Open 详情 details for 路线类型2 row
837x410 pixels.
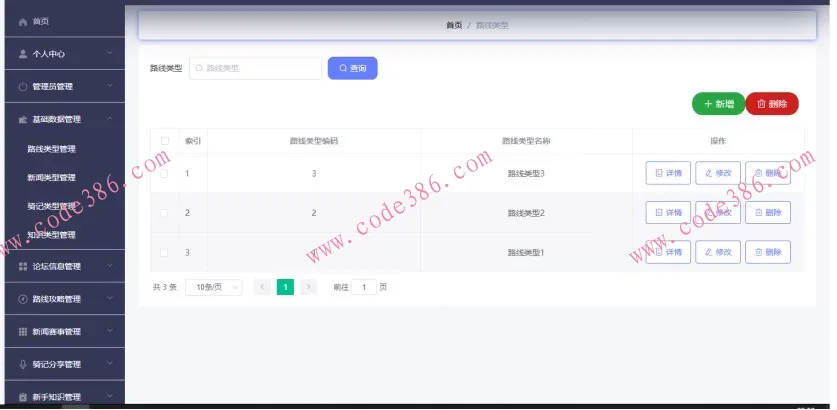point(668,212)
